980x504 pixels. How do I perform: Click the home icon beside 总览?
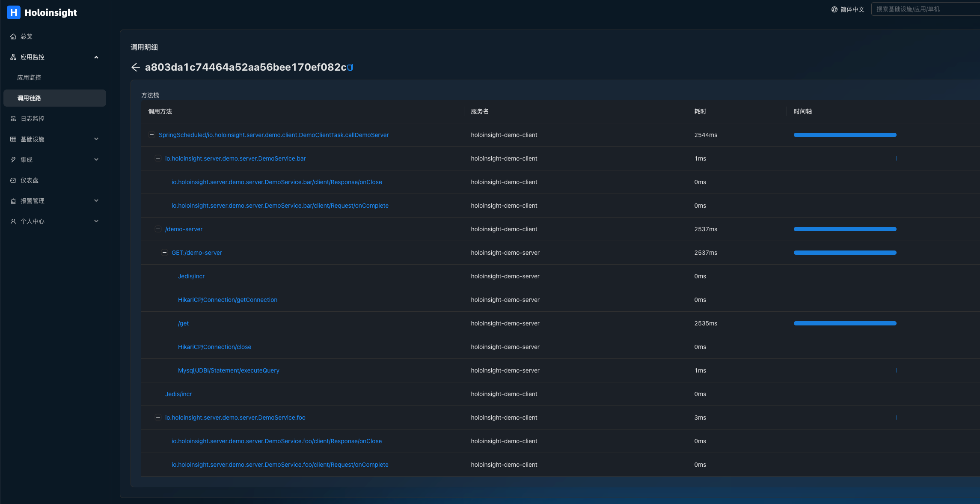tap(13, 36)
